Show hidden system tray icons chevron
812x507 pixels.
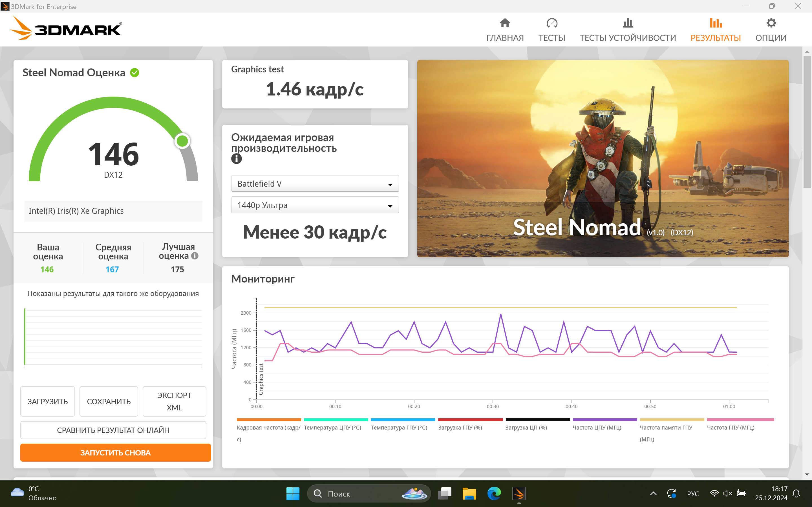pyautogui.click(x=653, y=493)
